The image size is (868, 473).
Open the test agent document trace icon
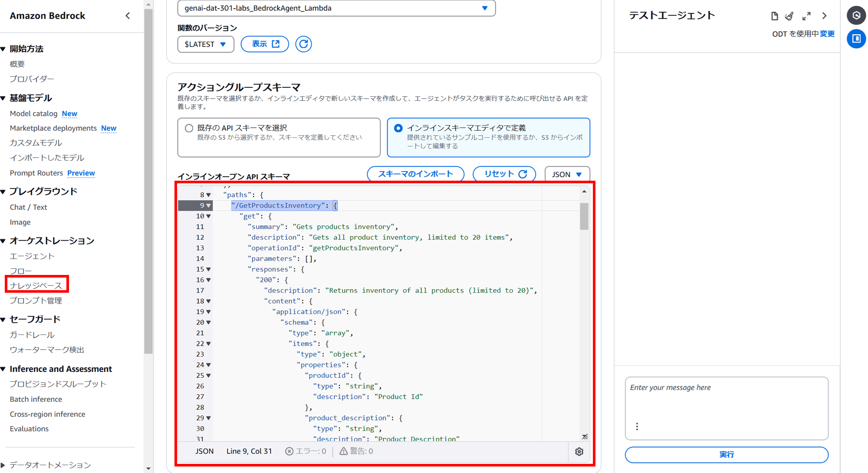coord(774,16)
